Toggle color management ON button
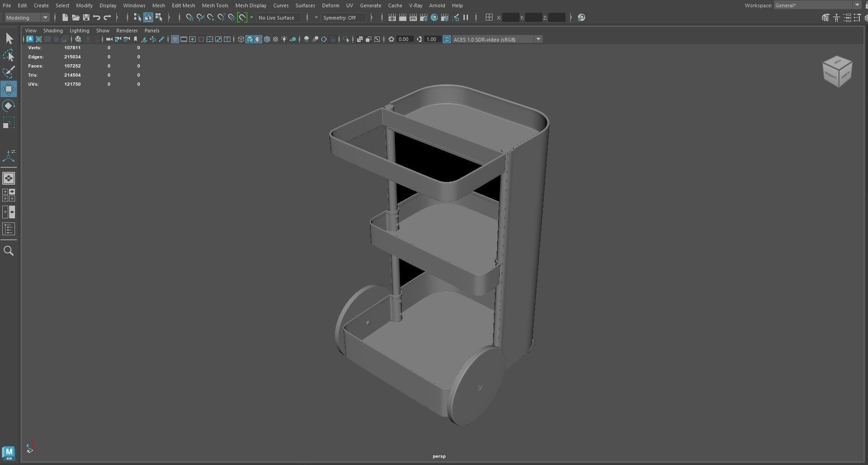 tap(447, 39)
